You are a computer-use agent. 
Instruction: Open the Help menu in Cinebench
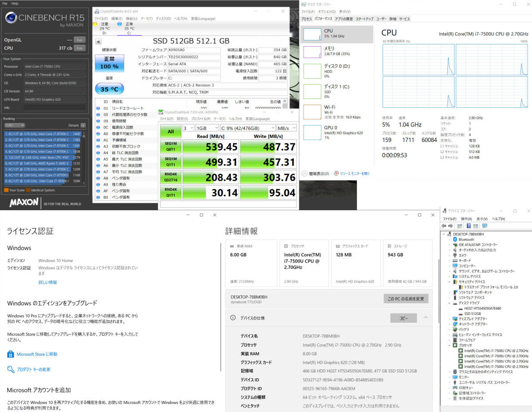coord(15,4)
